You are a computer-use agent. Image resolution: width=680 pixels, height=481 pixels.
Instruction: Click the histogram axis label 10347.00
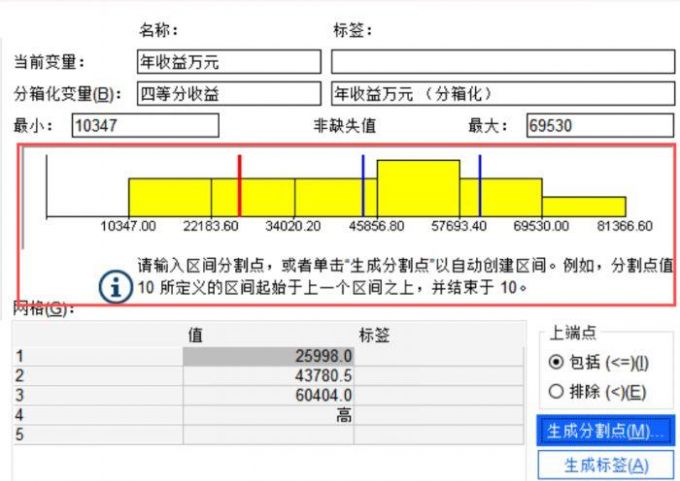[128, 226]
